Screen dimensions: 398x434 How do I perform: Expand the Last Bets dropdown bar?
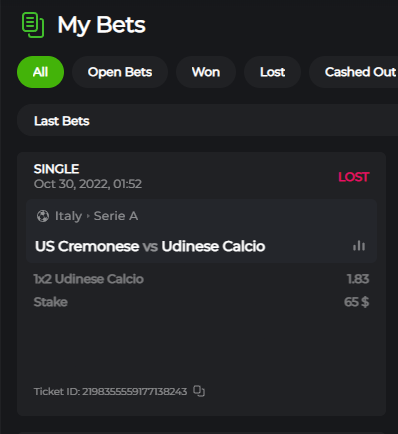(207, 120)
